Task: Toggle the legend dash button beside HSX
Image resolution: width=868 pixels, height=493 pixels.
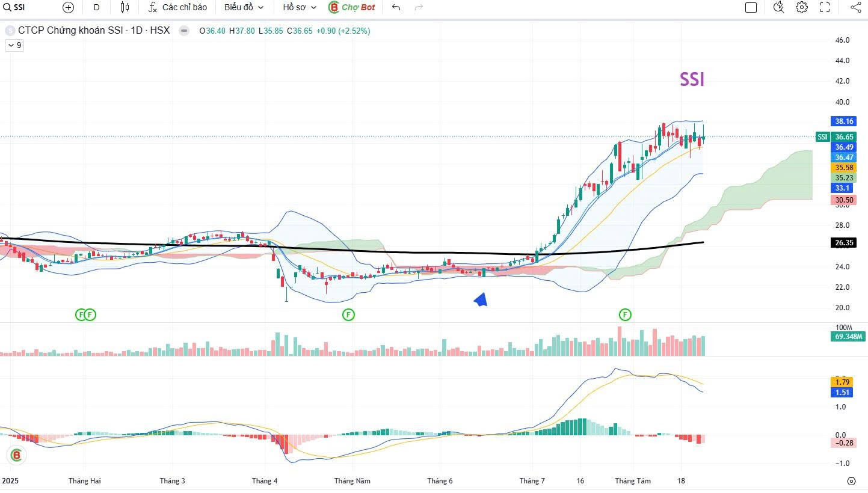Action: pyautogui.click(x=184, y=31)
